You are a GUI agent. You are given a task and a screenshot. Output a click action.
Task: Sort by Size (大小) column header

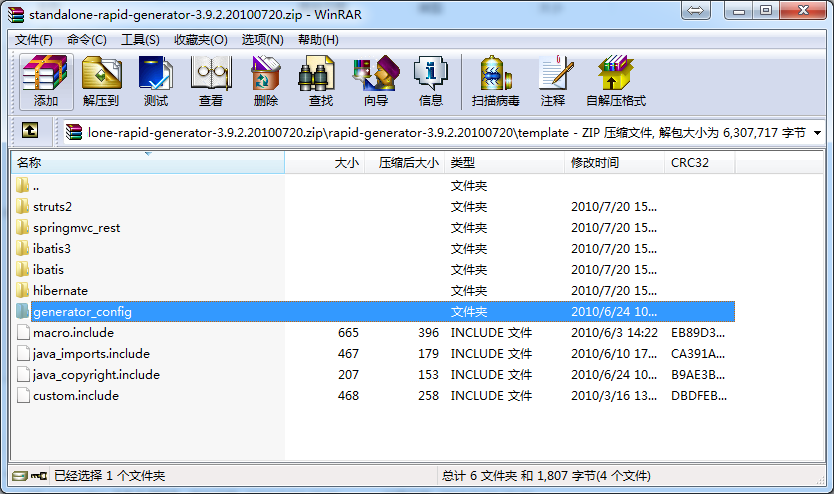pyautogui.click(x=324, y=163)
